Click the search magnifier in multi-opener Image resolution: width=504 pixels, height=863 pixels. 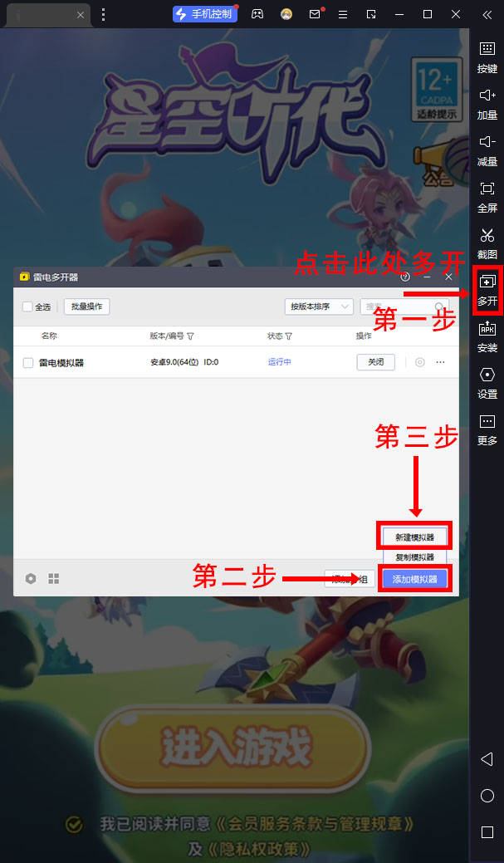click(x=439, y=306)
